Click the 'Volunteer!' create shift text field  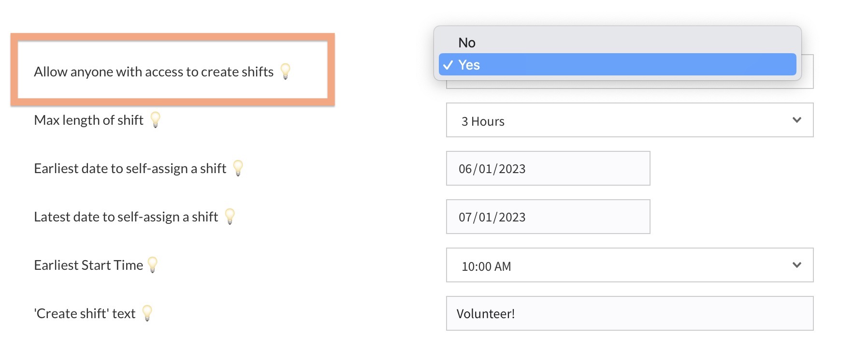coord(629,314)
